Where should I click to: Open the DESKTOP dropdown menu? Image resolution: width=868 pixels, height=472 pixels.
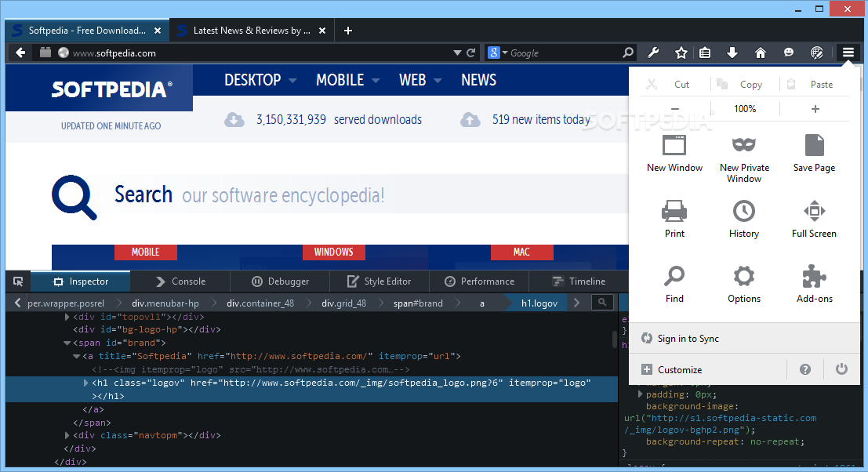[260, 80]
